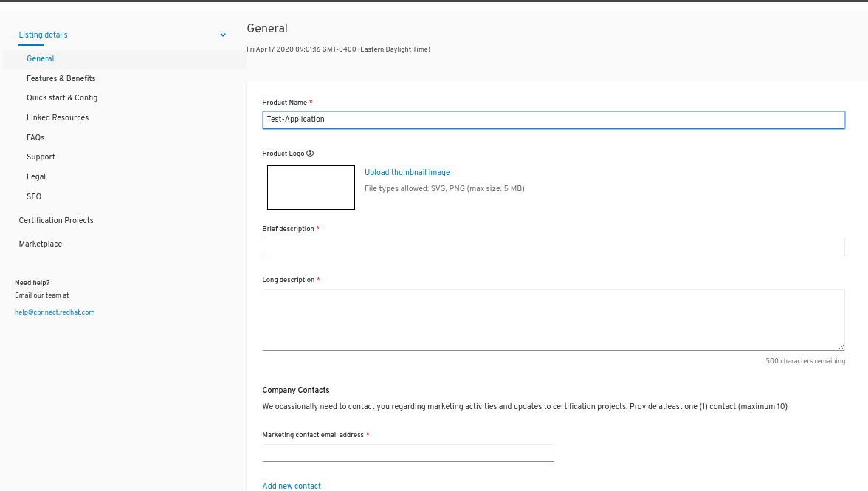Click the Company Contacts heading
Viewport: 868px width, 491px height.
click(296, 391)
